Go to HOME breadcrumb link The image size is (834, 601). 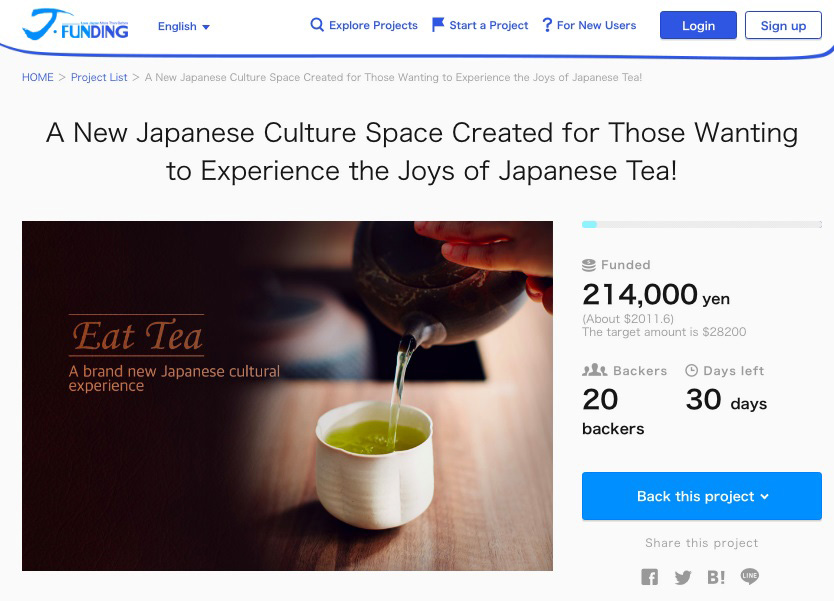click(x=38, y=77)
